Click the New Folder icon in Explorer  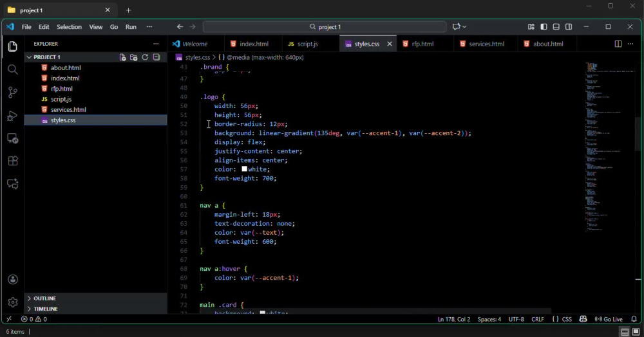[133, 57]
